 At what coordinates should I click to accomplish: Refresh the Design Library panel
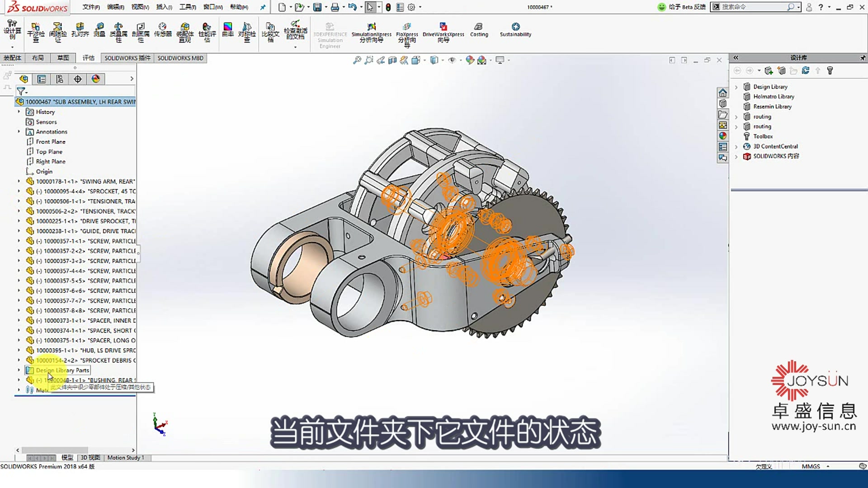(x=806, y=70)
